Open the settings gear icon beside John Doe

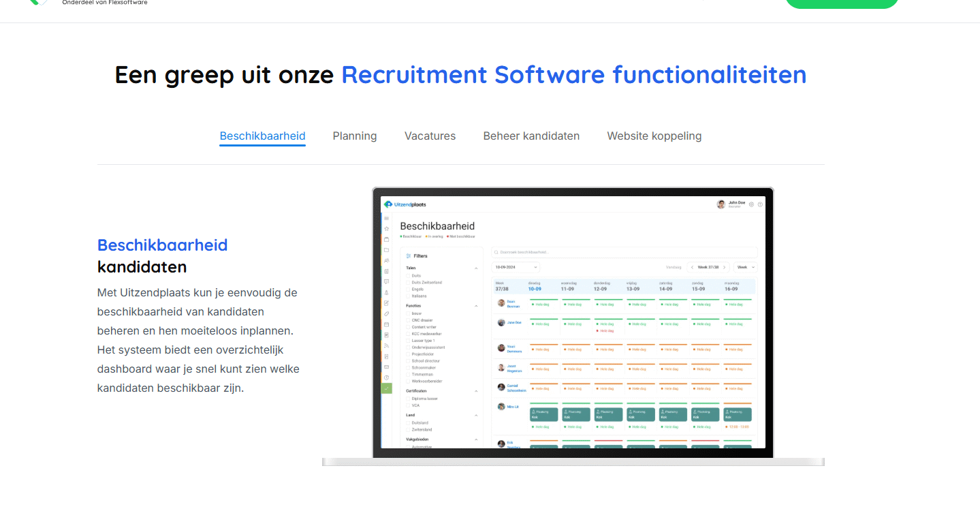(751, 204)
